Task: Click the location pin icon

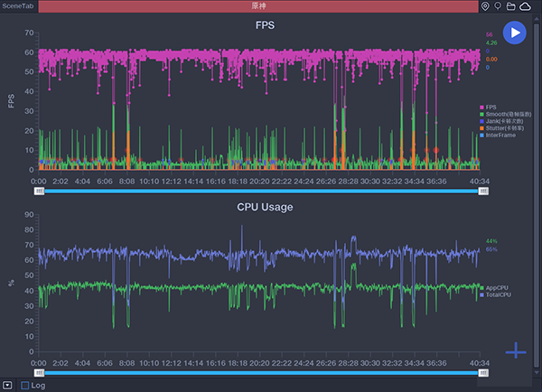Action: pos(486,6)
